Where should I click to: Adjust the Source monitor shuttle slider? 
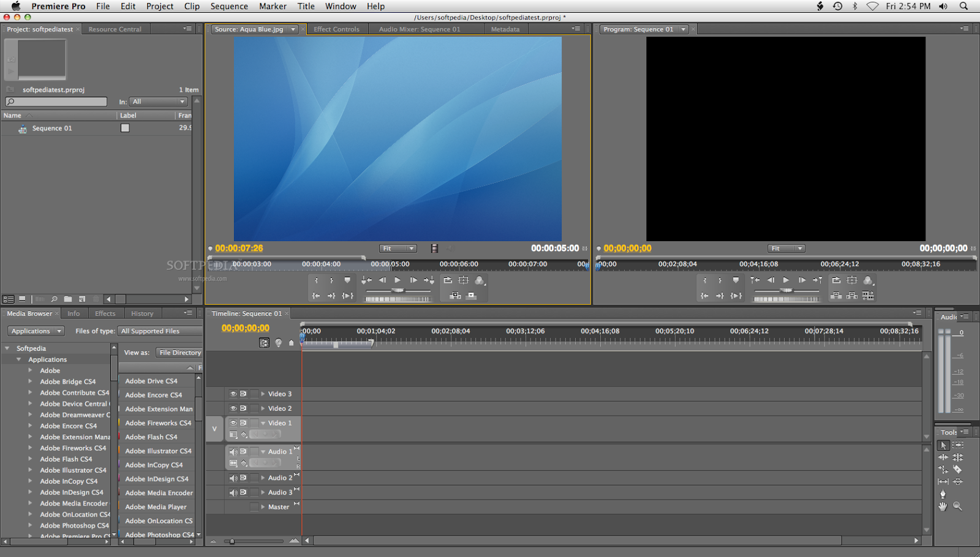pos(398,290)
